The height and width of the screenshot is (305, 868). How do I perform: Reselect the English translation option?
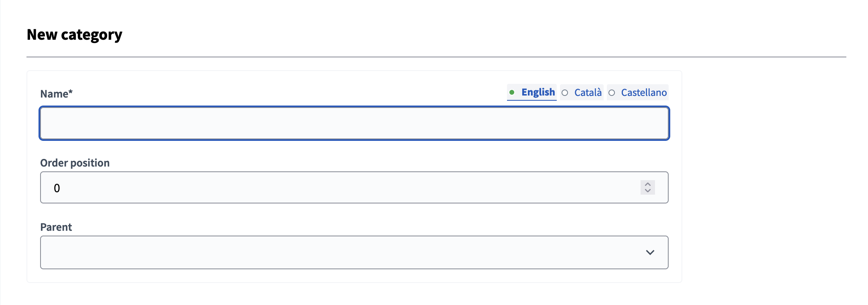pyautogui.click(x=538, y=92)
